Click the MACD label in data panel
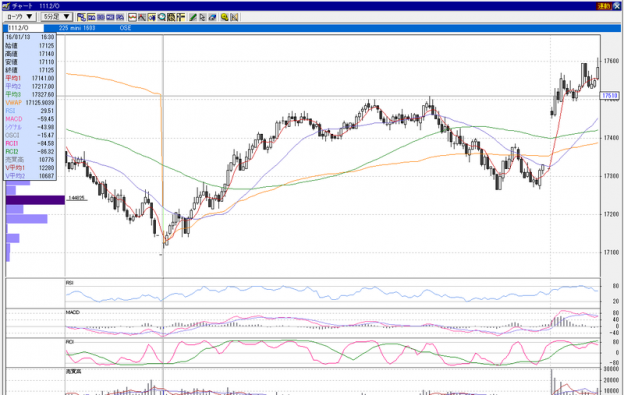 coord(14,119)
